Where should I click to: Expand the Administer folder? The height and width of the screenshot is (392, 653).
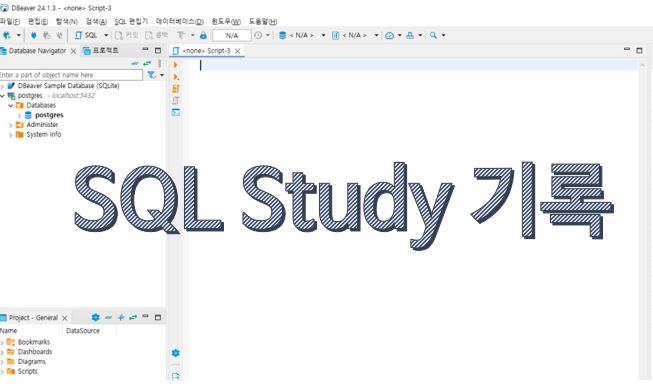tap(11, 125)
